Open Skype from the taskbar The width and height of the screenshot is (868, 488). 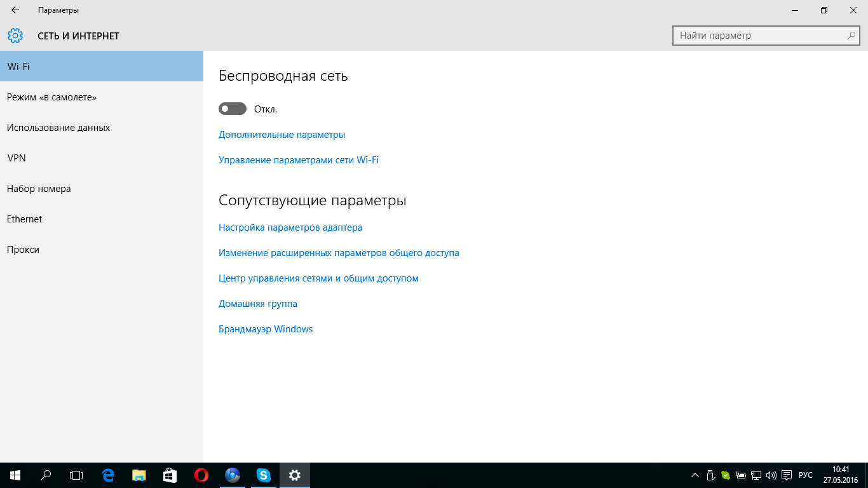click(263, 475)
